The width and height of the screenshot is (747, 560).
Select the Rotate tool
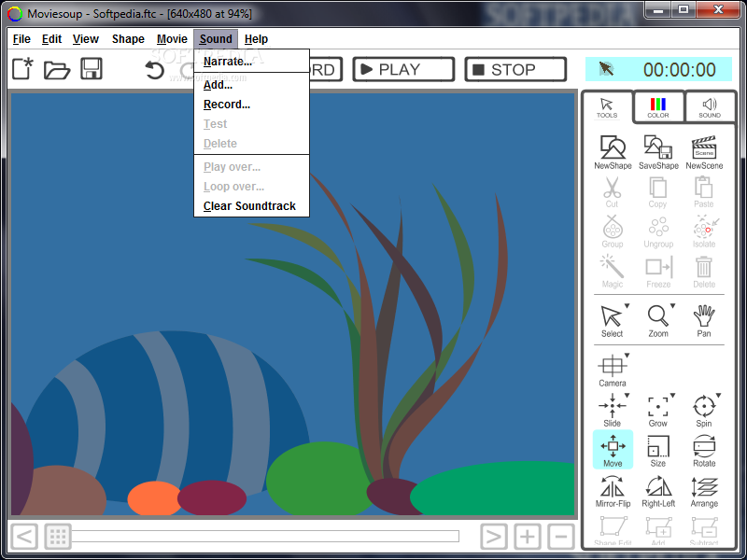tap(704, 451)
